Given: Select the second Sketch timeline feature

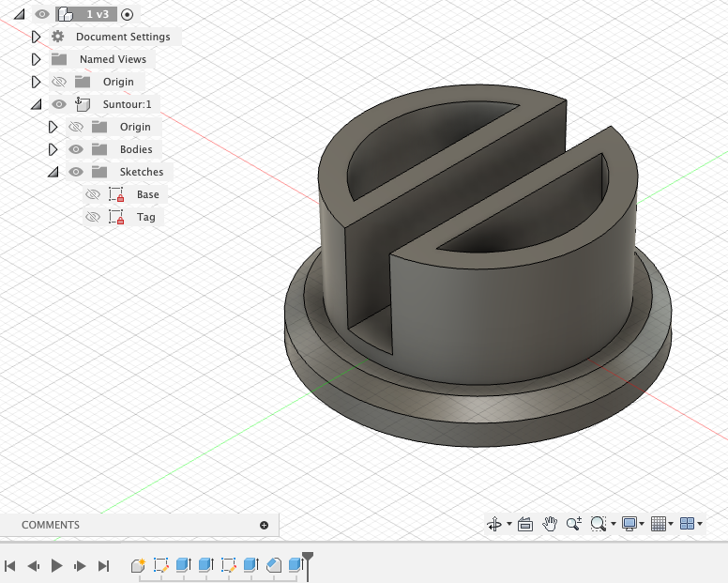Looking at the screenshot, I should (228, 565).
